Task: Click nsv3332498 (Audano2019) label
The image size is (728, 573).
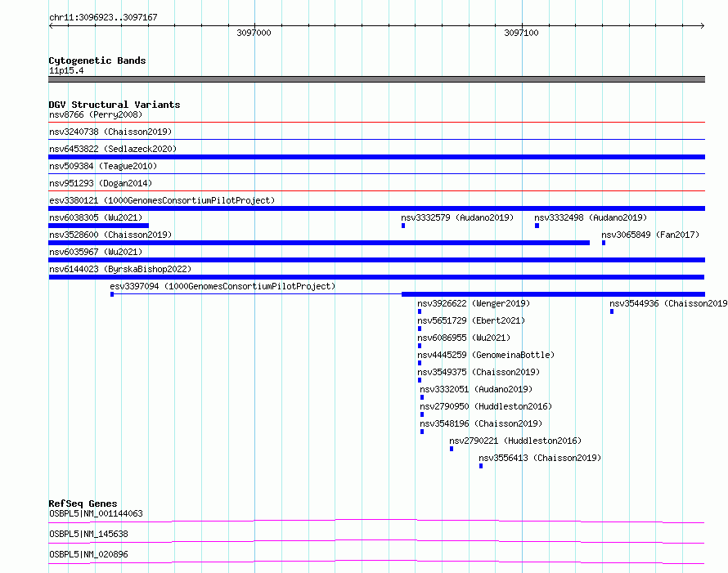Action: click(591, 217)
